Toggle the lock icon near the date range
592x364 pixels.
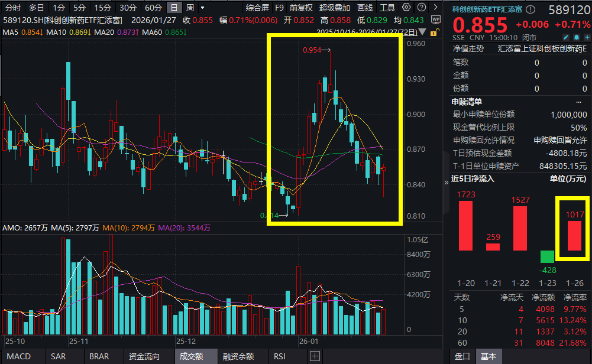click(434, 32)
